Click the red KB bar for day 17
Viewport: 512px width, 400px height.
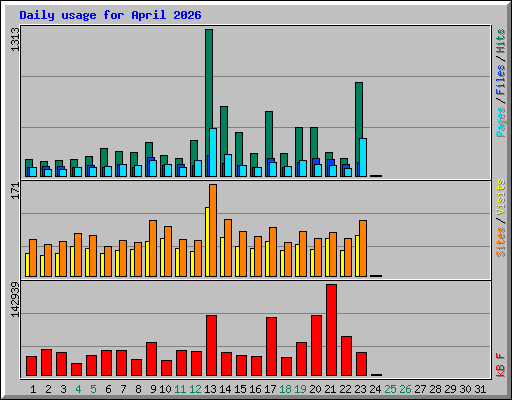pos(271,347)
